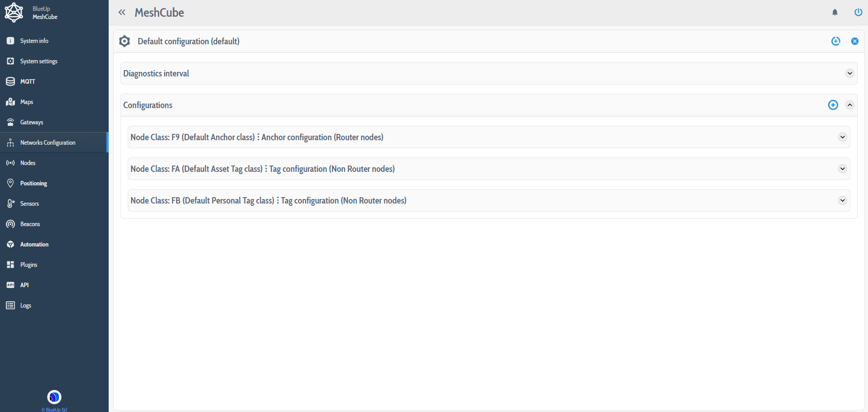Screen dimensions: 868x412
Task: Click the add icon in Default configuration header
Action: (x=836, y=41)
